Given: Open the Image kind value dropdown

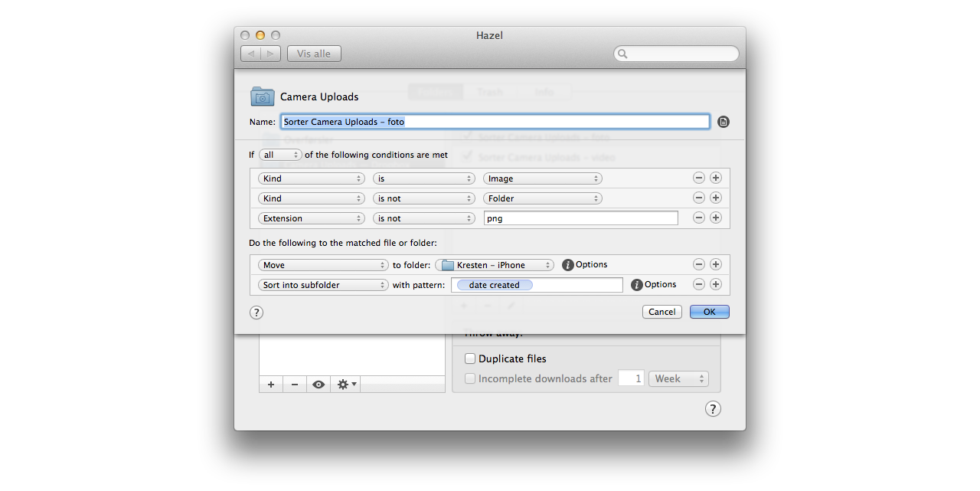Looking at the screenshot, I should coord(542,178).
